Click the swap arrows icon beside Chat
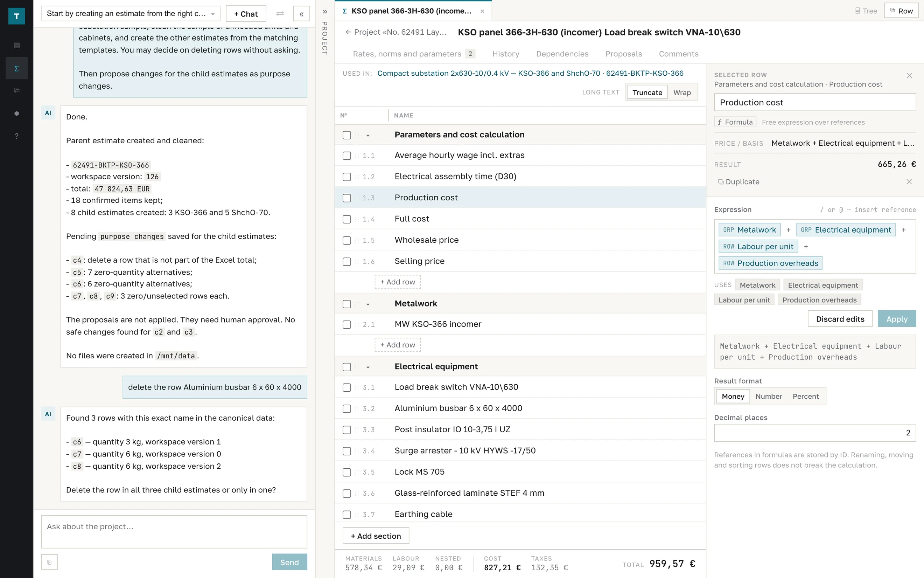The image size is (924, 578). pyautogui.click(x=280, y=14)
